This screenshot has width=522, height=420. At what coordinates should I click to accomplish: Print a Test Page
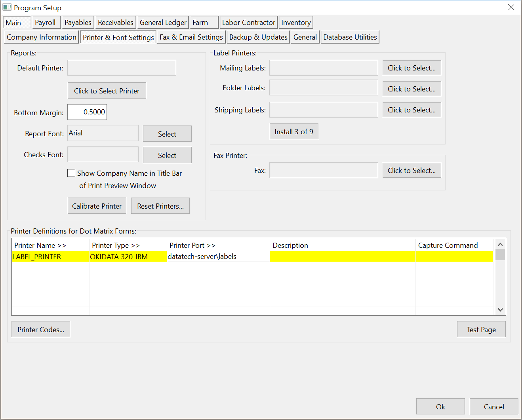481,329
